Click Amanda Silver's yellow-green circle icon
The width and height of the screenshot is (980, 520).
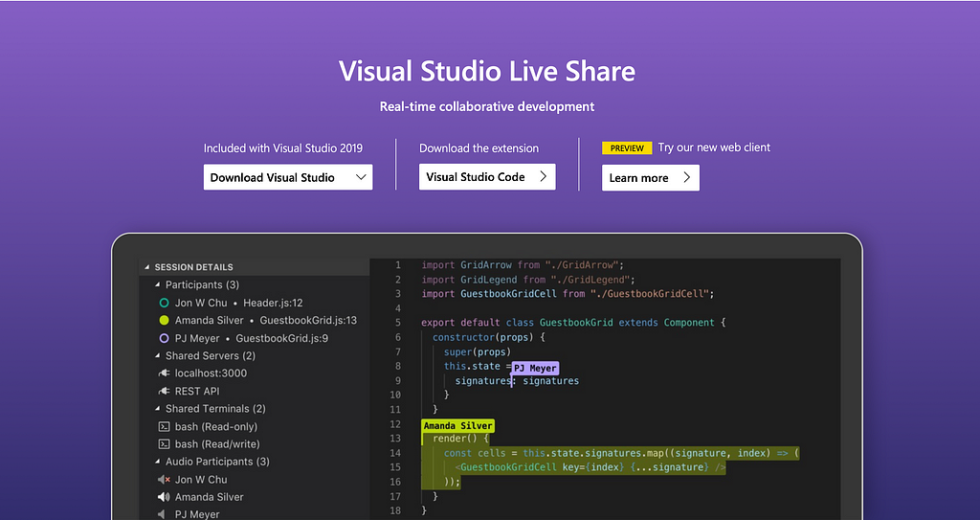pyautogui.click(x=164, y=321)
